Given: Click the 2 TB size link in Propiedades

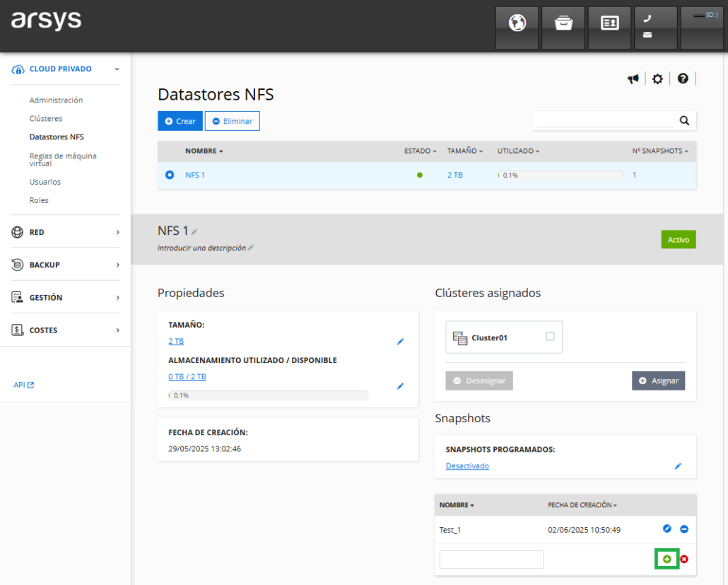Looking at the screenshot, I should (x=176, y=341).
